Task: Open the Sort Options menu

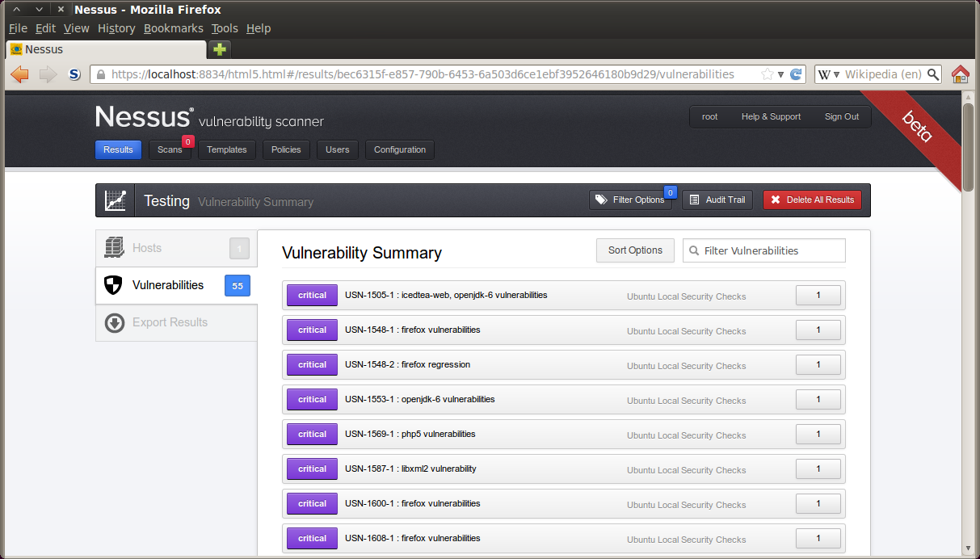Action: point(635,250)
